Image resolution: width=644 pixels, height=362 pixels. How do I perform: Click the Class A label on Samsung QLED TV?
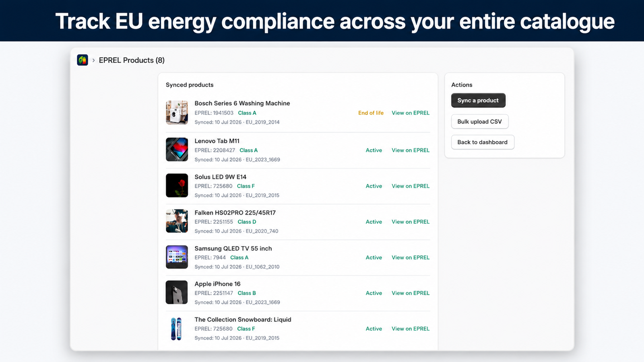[239, 258]
